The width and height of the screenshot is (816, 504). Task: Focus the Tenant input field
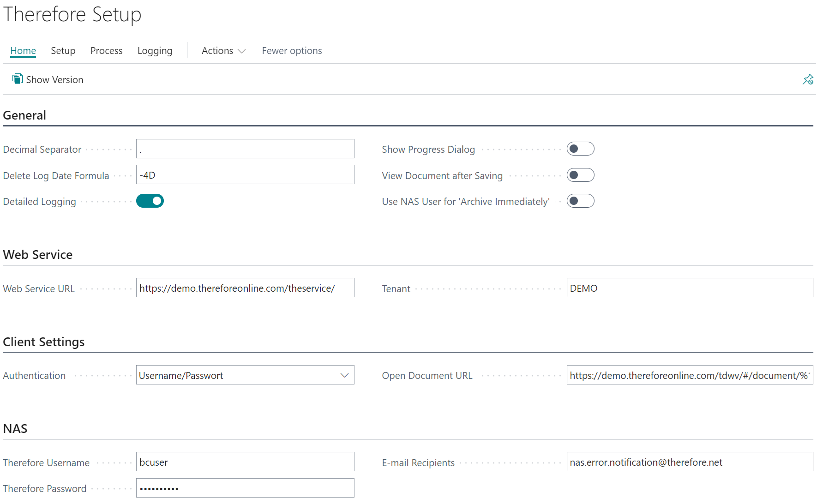click(x=690, y=288)
